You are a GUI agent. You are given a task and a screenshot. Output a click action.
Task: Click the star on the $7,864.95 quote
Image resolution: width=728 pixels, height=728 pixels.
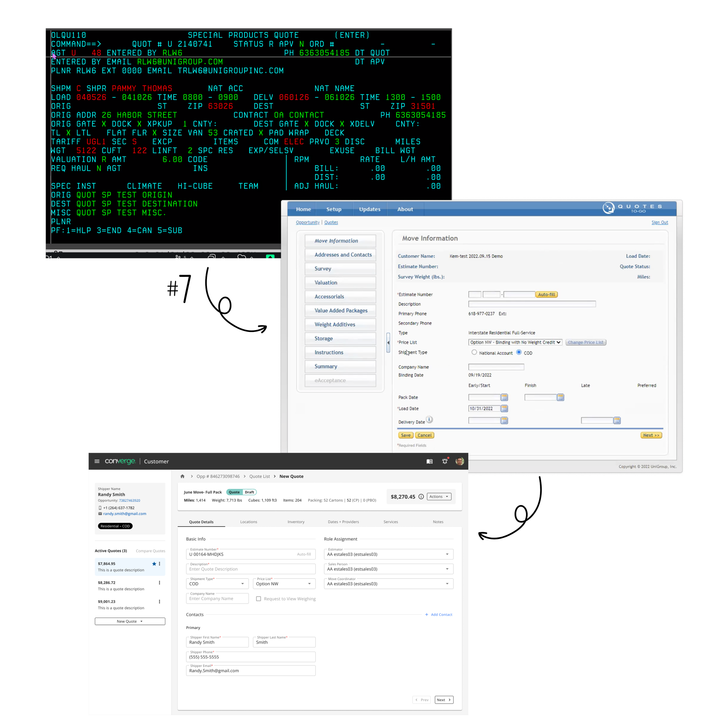click(154, 564)
